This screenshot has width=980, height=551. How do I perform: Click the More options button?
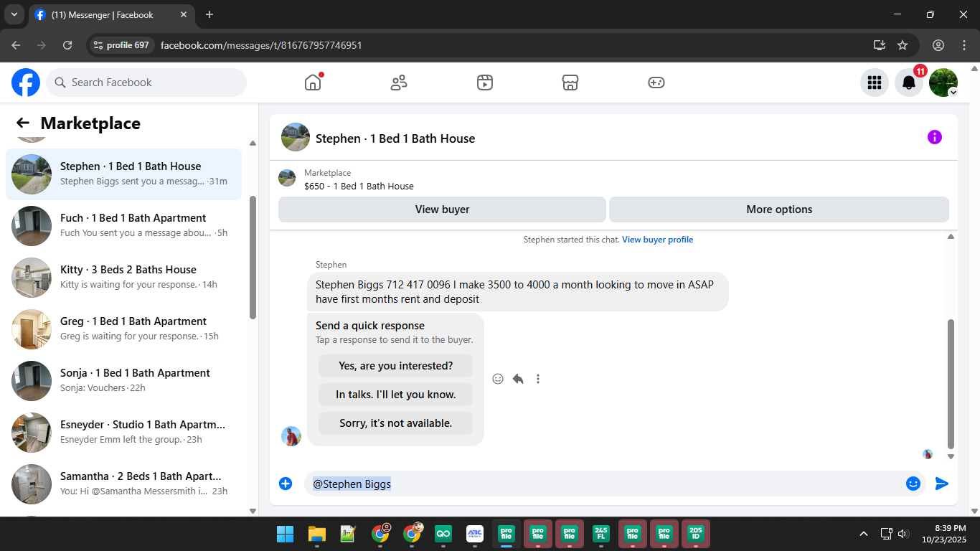779,209
